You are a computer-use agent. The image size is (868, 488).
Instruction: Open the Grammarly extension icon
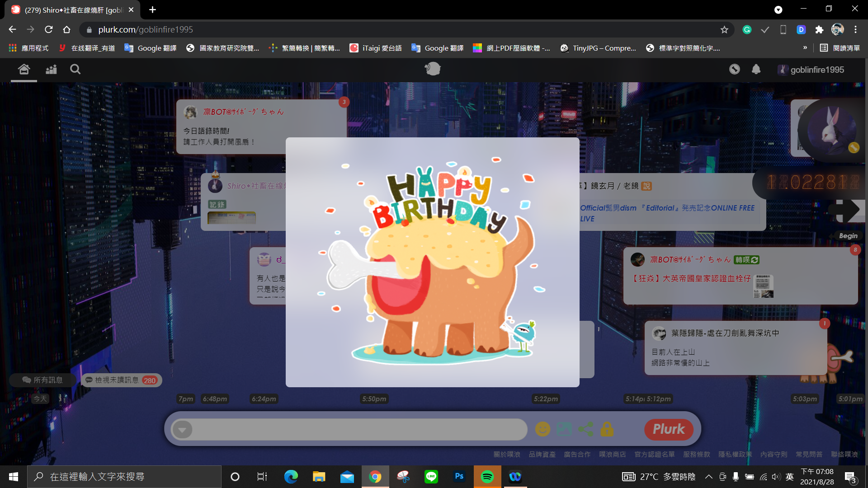point(747,29)
